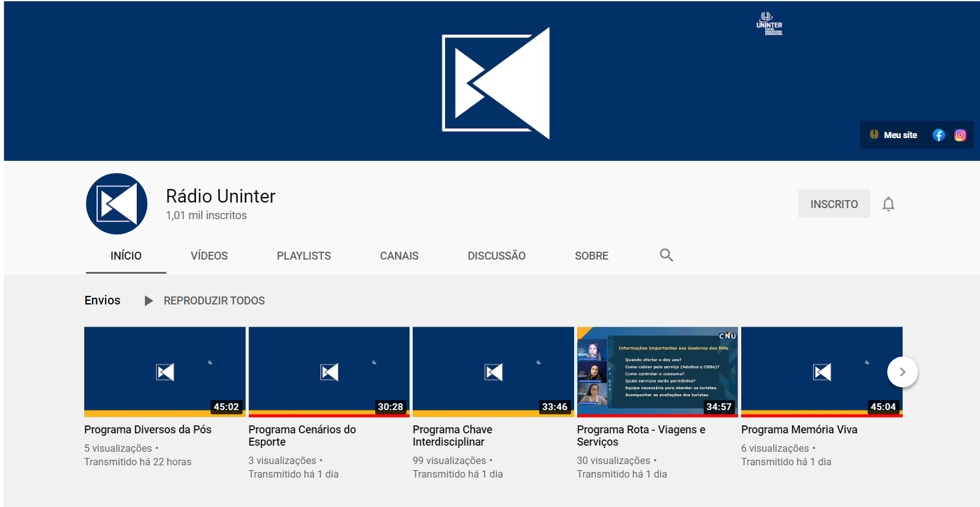Open the Facebook link icon in banner
The image size is (980, 507).
(938, 135)
